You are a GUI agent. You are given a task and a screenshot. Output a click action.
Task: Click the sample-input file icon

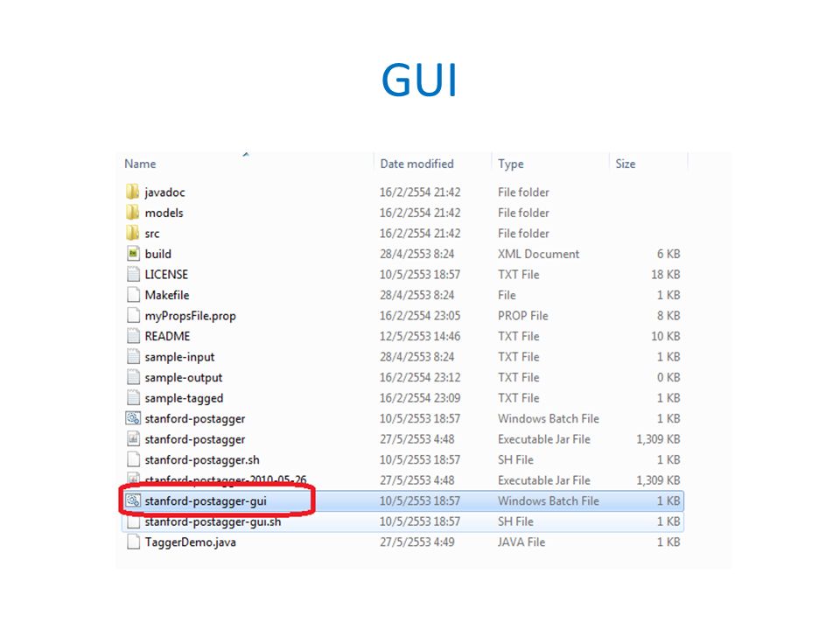133,357
